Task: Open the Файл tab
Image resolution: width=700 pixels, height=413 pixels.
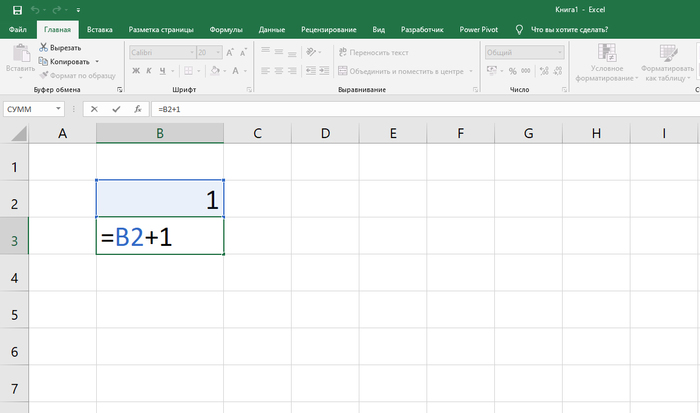Action: pyautogui.click(x=17, y=29)
